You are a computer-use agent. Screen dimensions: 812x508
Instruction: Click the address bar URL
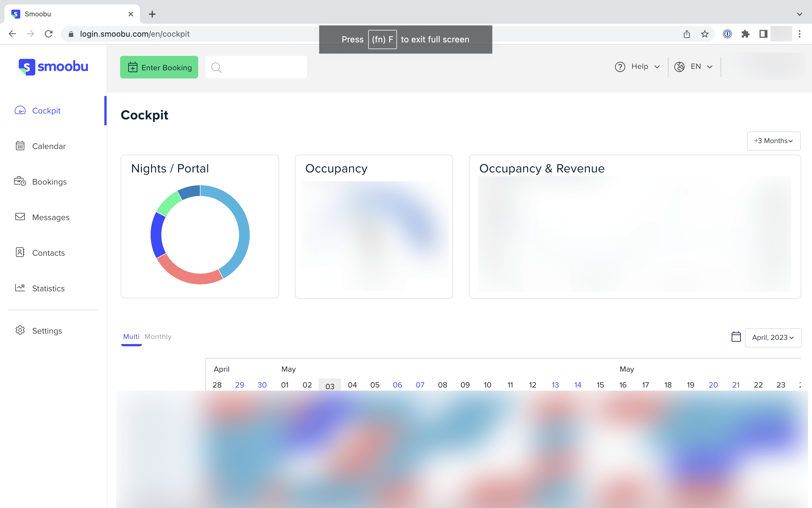(134, 34)
